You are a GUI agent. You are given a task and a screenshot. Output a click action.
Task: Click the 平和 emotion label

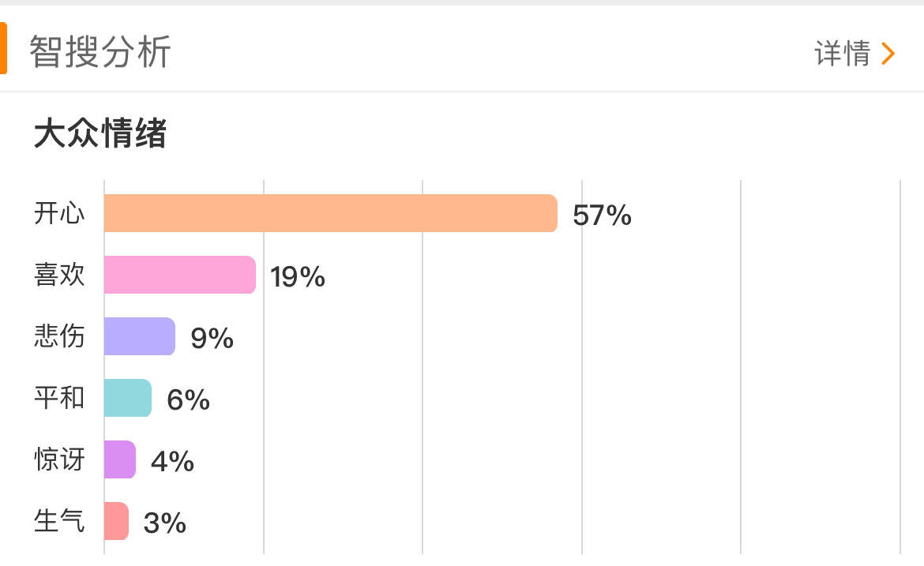[59, 398]
